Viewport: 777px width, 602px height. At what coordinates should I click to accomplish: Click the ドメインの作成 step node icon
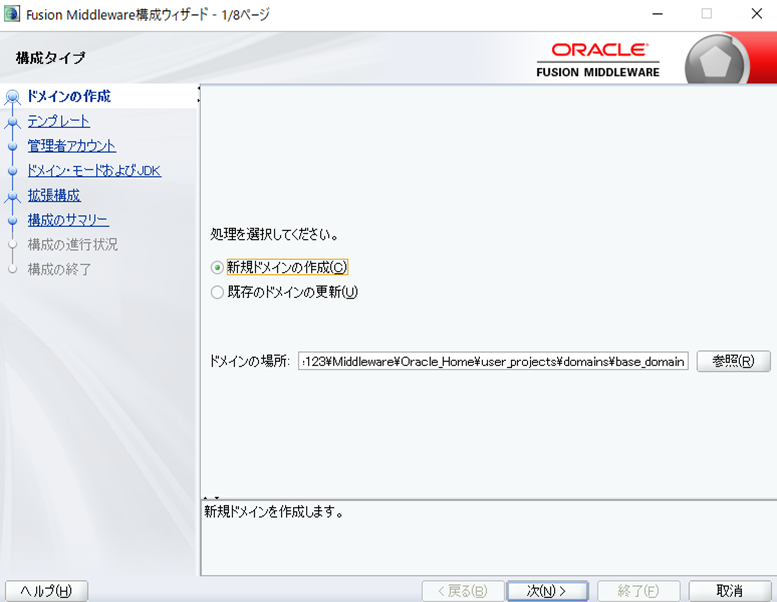pos(12,97)
